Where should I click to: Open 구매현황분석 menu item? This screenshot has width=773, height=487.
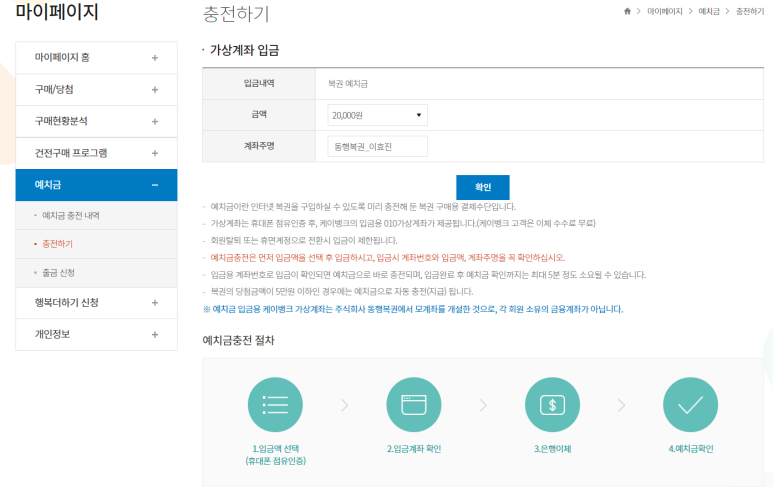point(96,121)
